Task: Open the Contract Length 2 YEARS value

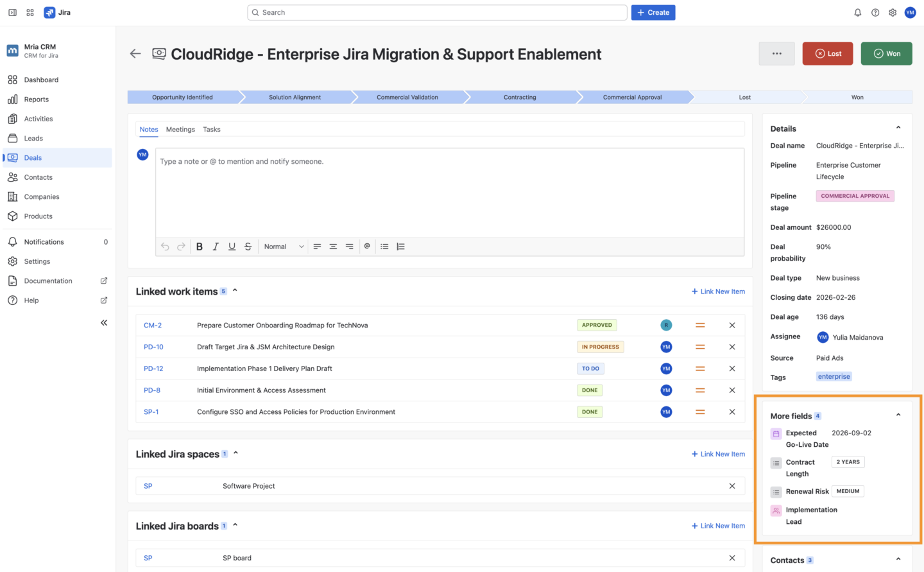Action: tap(848, 462)
